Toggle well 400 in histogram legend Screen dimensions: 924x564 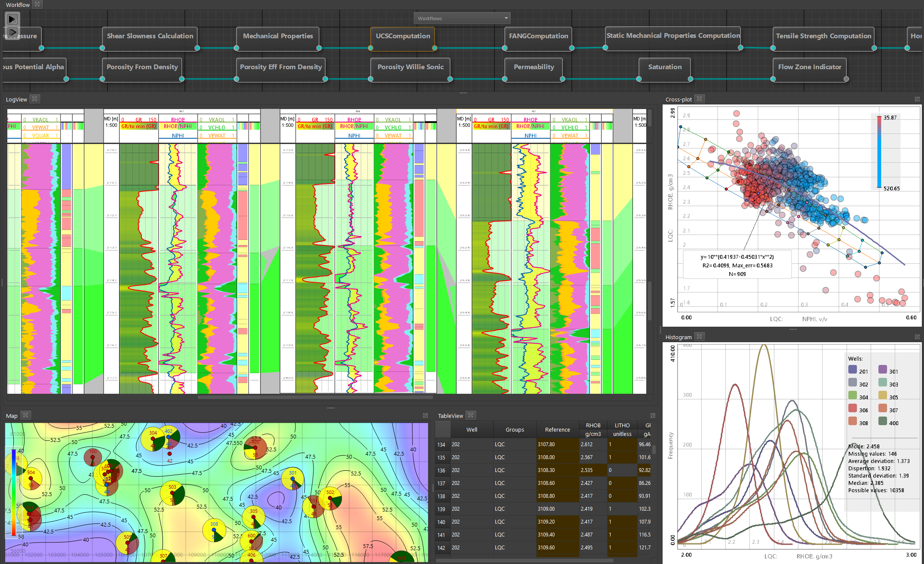883,421
